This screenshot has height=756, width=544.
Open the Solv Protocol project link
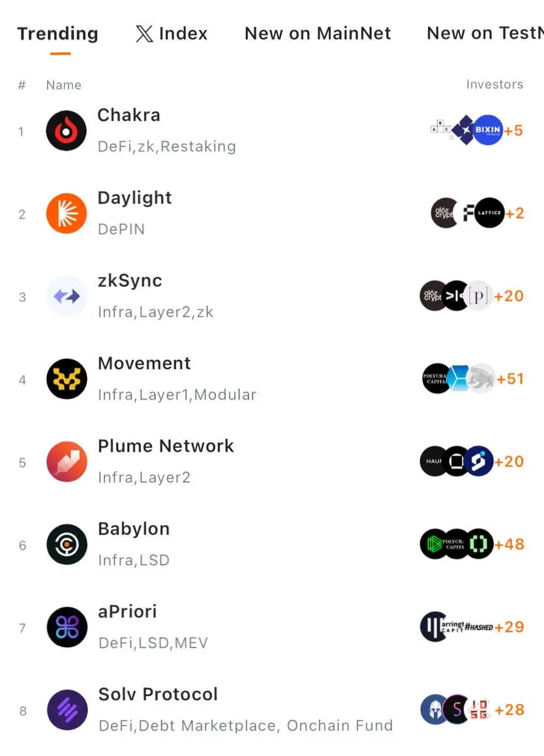(x=158, y=694)
